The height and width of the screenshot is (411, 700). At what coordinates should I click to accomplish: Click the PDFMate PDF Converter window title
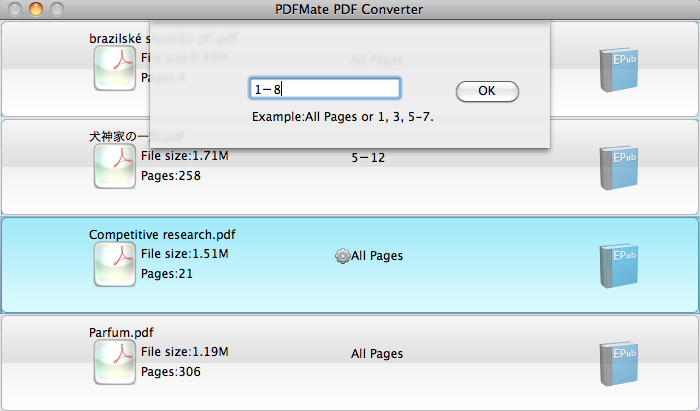coord(349,9)
